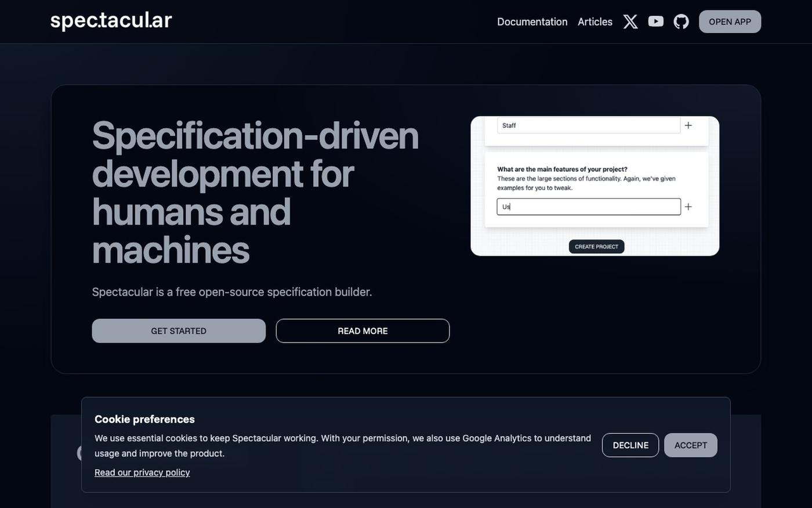Image resolution: width=812 pixels, height=508 pixels.
Task: Go to the spectacular logo home link
Action: pos(111,21)
